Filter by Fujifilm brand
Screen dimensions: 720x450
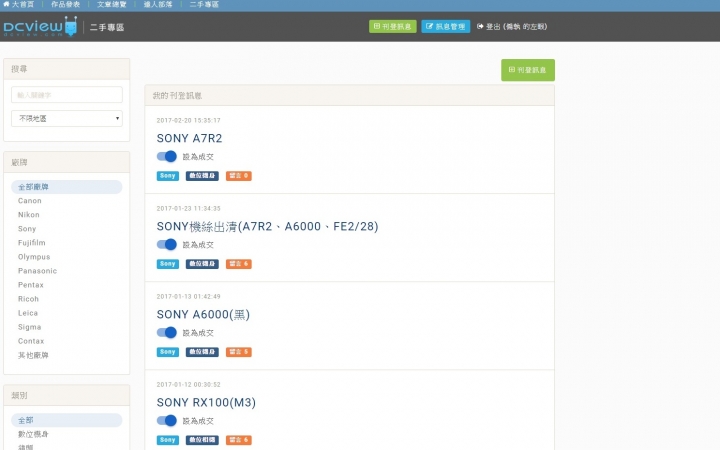click(32, 243)
